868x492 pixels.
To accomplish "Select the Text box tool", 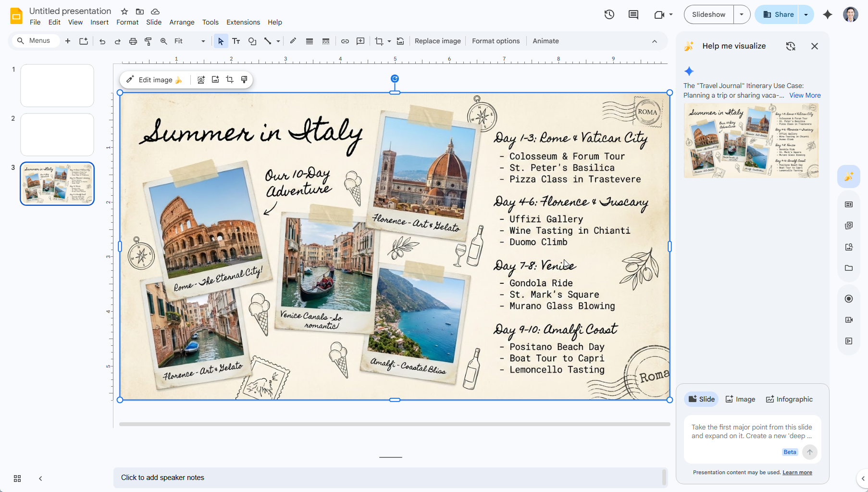I will (x=236, y=41).
